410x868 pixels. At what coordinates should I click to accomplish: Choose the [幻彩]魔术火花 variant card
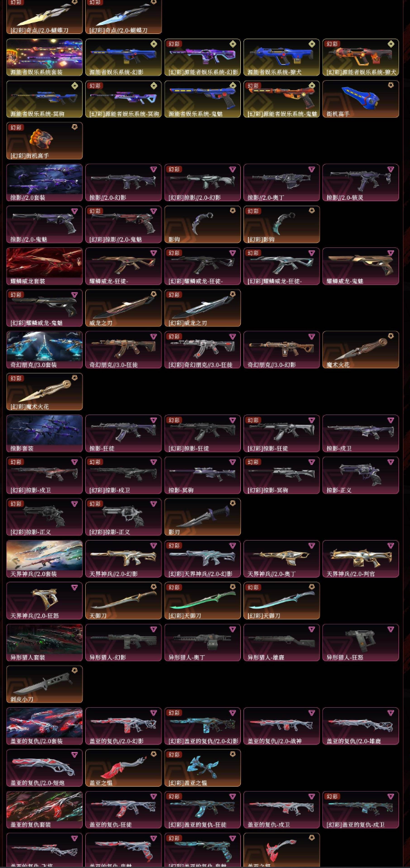[x=44, y=392]
